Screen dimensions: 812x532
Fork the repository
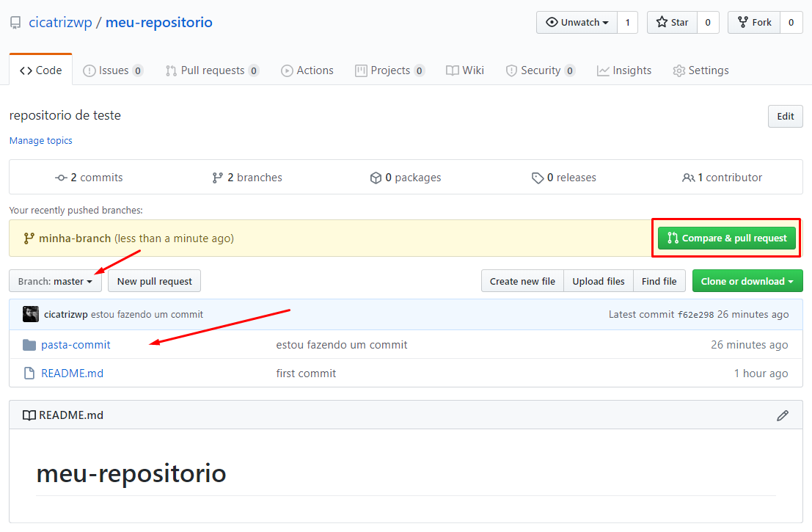click(754, 22)
